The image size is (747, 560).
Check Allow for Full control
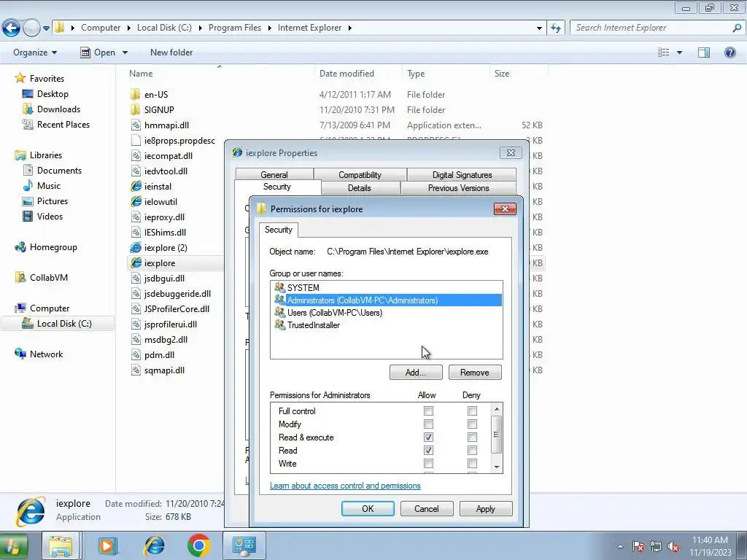pos(428,411)
